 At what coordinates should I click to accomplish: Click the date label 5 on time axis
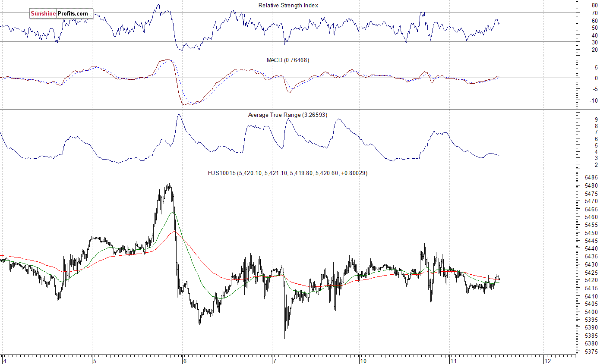pyautogui.click(x=95, y=361)
